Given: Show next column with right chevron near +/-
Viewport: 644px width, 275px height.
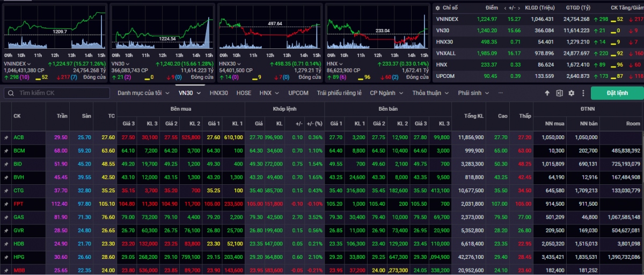Looking at the screenshot, I should point(520,8).
